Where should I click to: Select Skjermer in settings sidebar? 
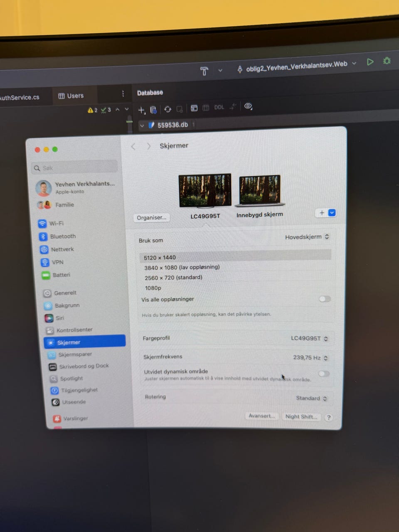click(85, 342)
